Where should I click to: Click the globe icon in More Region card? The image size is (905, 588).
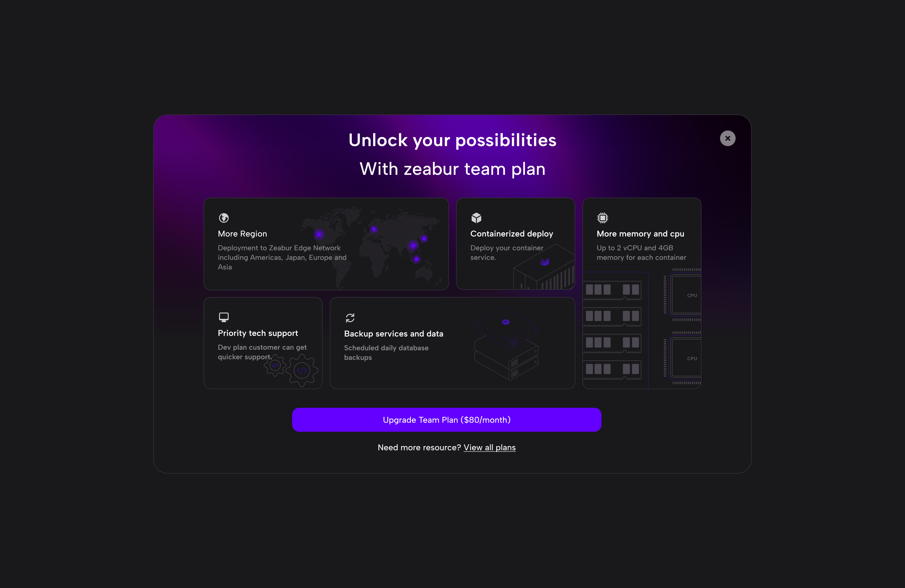click(x=224, y=218)
